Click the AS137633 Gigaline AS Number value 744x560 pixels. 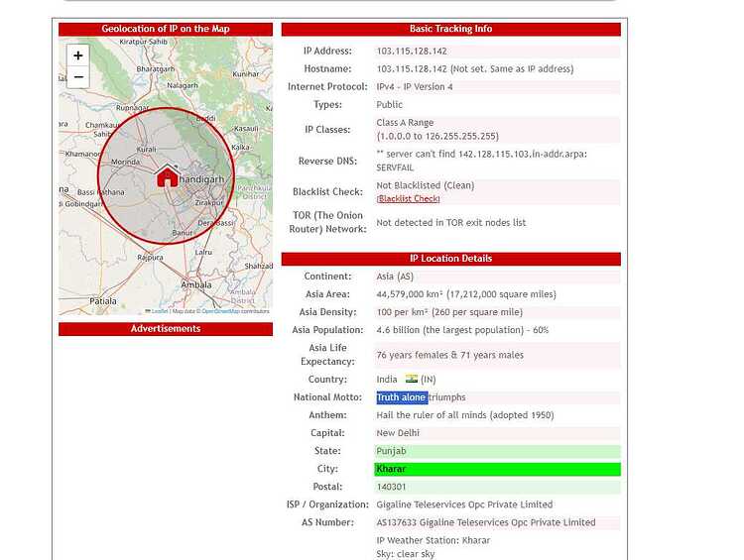pos(486,522)
